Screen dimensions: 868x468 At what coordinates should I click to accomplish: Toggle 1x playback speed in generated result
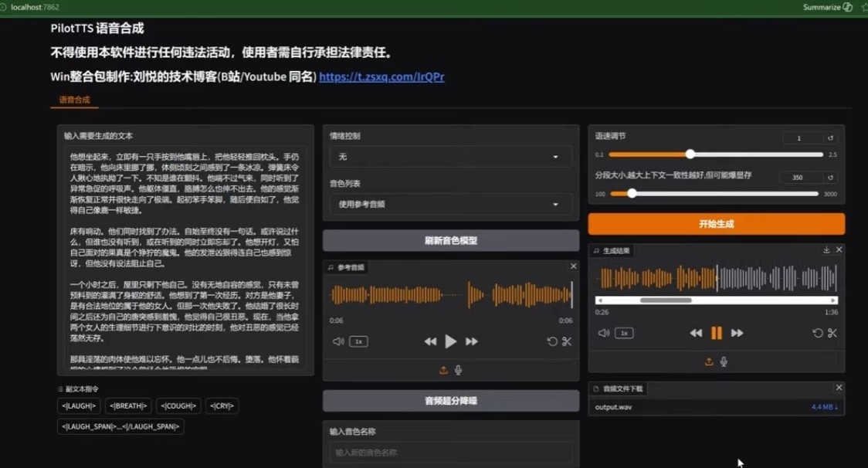[x=624, y=333]
